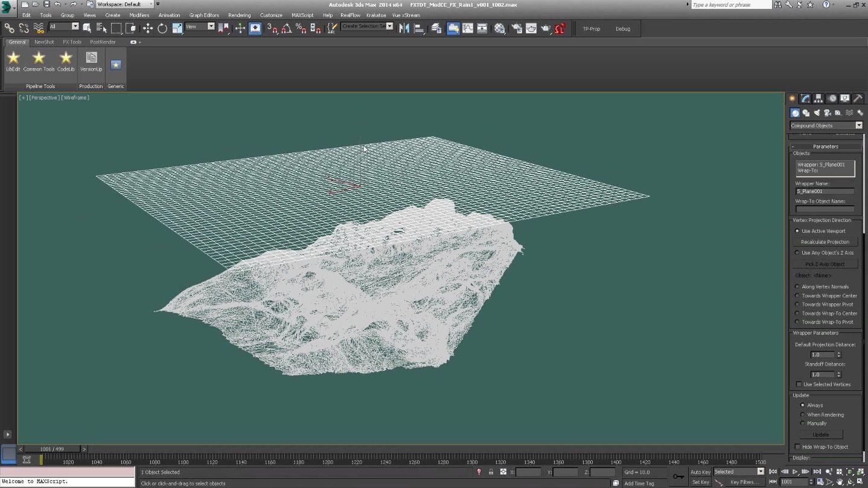Select the Rectangular Selection Region tool
The image size is (868, 488).
point(116,28)
